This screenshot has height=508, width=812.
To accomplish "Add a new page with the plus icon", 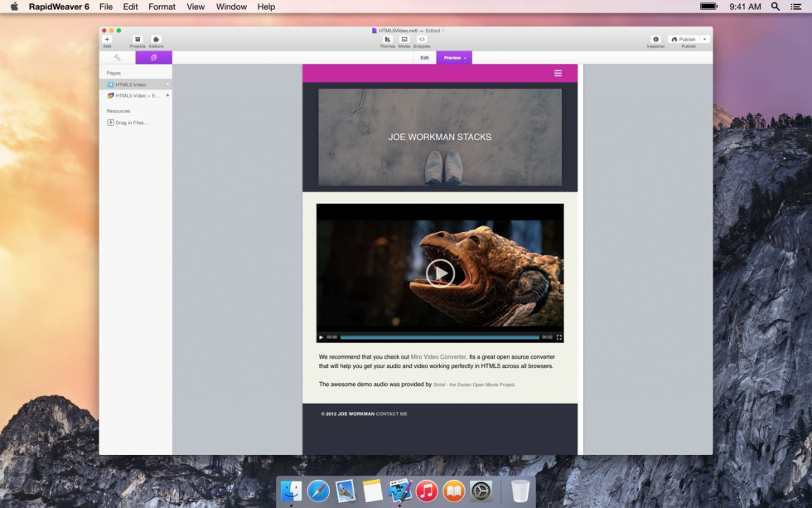I will pos(107,39).
